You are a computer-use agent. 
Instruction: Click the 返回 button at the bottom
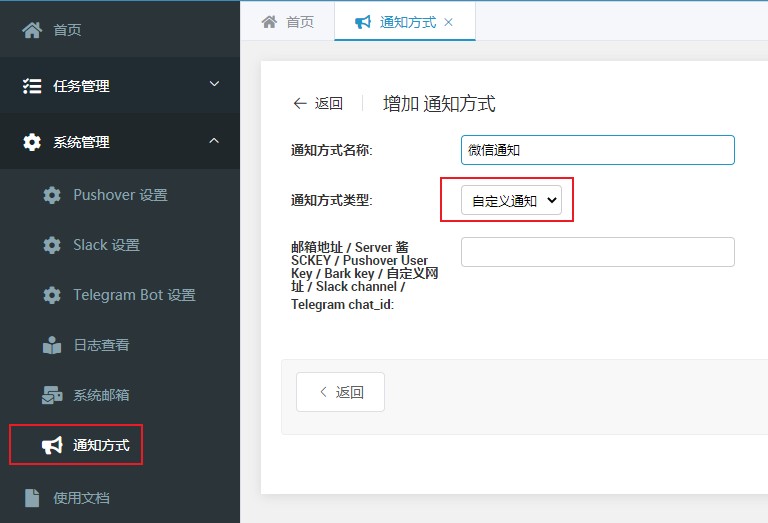point(340,392)
